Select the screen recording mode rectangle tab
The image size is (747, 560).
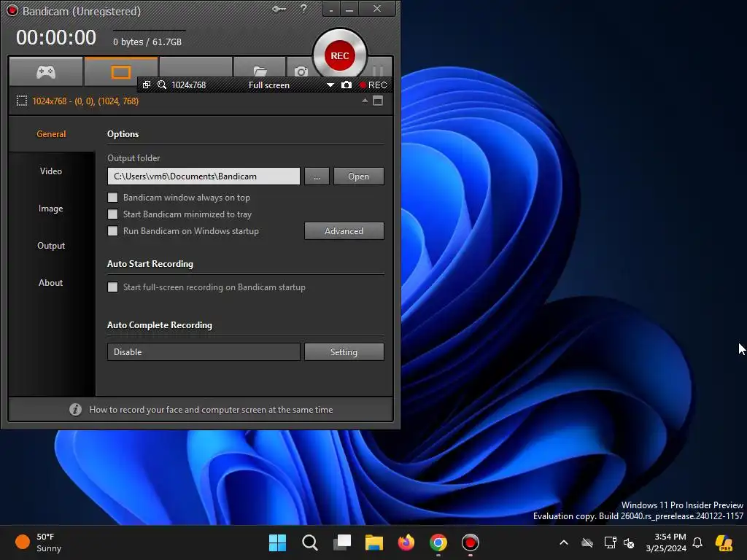120,72
